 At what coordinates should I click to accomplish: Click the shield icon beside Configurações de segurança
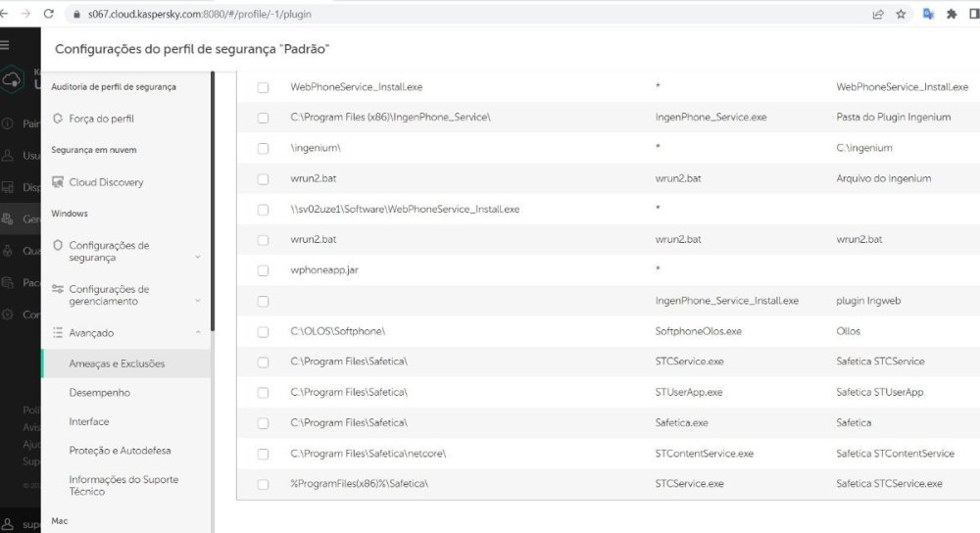58,245
